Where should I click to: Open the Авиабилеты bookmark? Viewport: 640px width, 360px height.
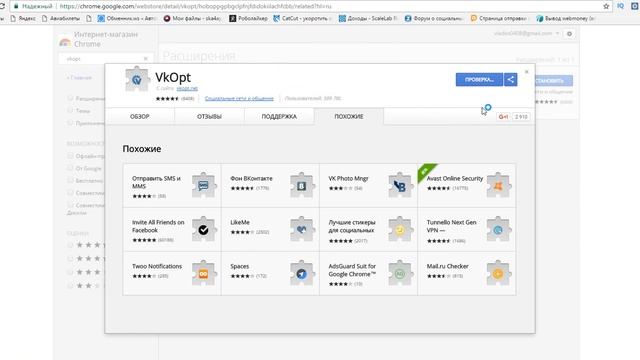61,18
